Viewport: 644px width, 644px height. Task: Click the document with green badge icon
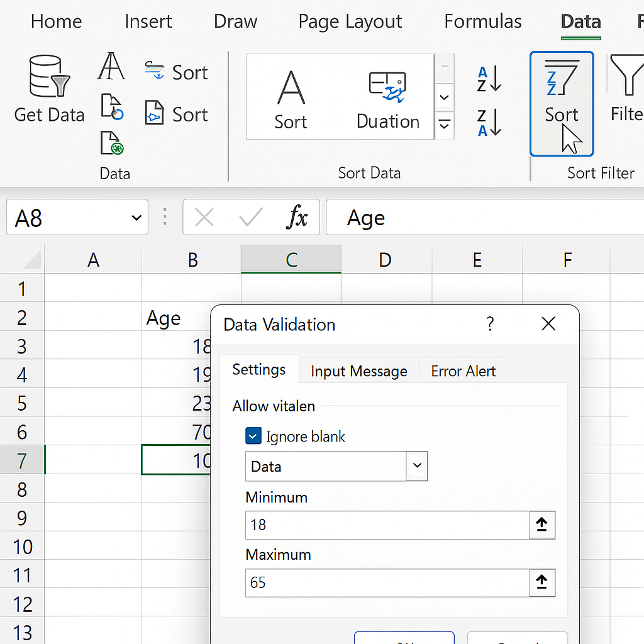pyautogui.click(x=112, y=143)
